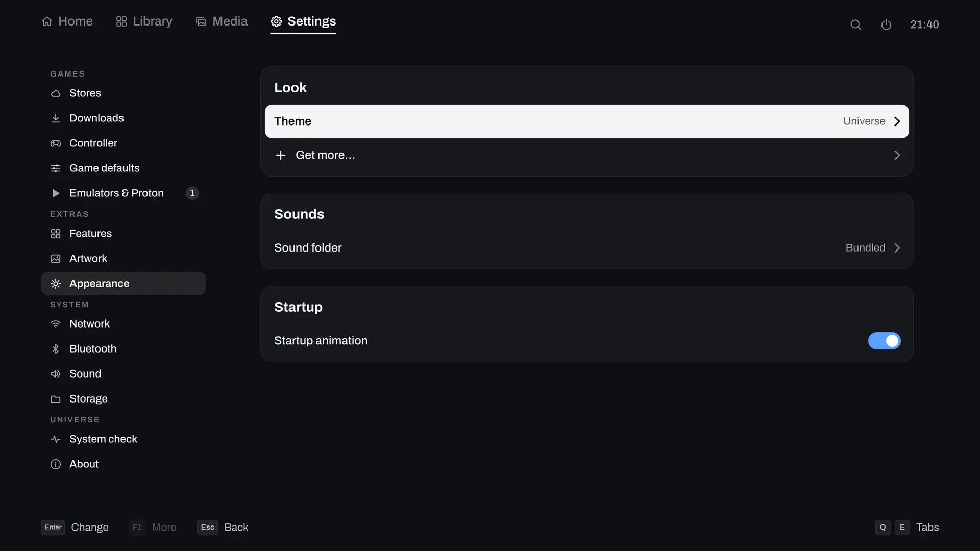This screenshot has width=980, height=551.
Task: Switch to the Home tab
Action: 67,21
